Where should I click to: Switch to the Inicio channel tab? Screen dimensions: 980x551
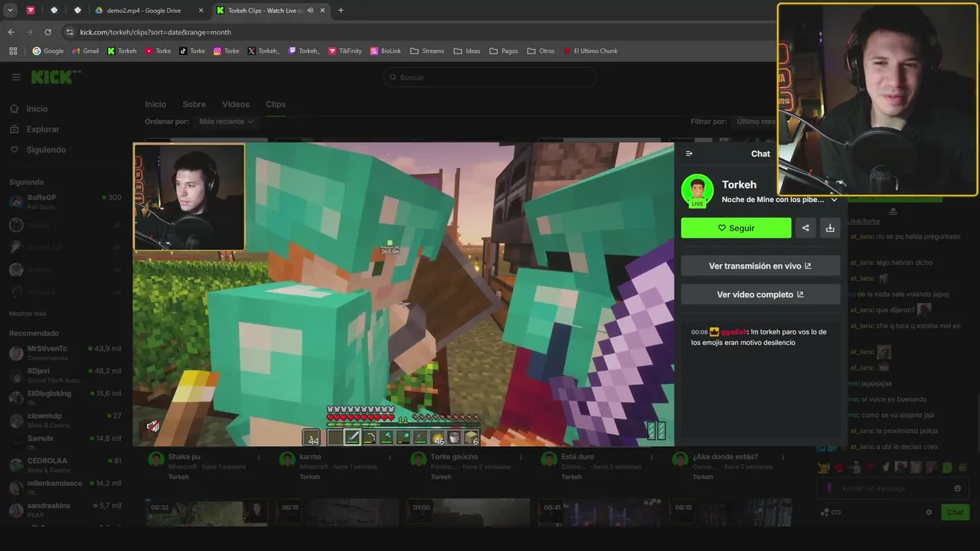click(155, 104)
